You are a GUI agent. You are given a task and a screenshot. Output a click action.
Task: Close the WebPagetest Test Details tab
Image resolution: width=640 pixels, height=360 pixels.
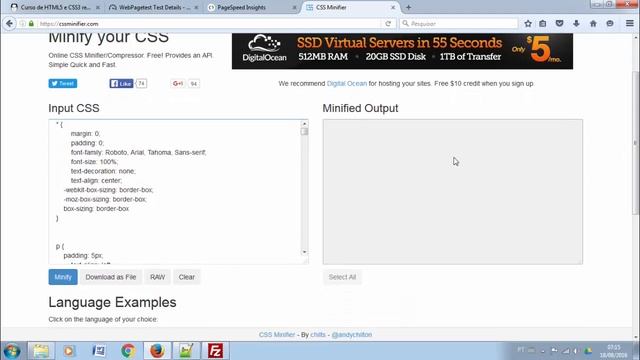click(196, 7)
